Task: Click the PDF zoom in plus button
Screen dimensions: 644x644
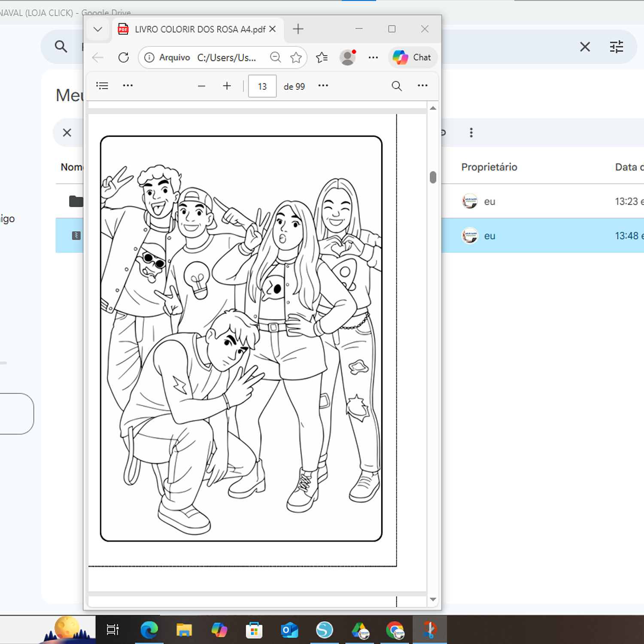Action: [227, 86]
